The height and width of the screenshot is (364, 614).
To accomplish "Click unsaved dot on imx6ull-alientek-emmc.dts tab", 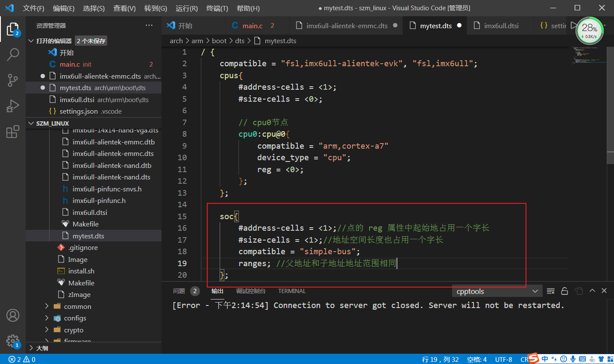I will coord(395,25).
